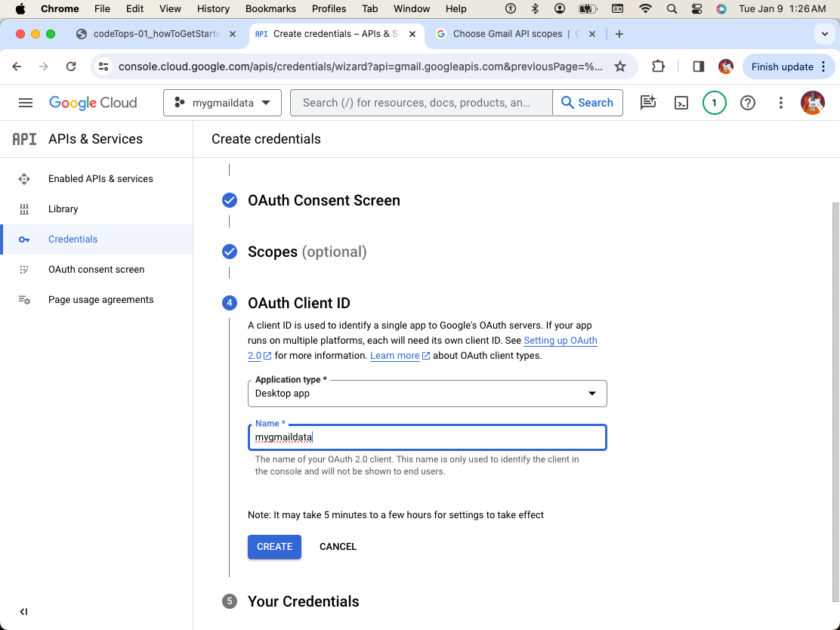
Task: Open the Gemini chat assistant icon
Action: (647, 103)
